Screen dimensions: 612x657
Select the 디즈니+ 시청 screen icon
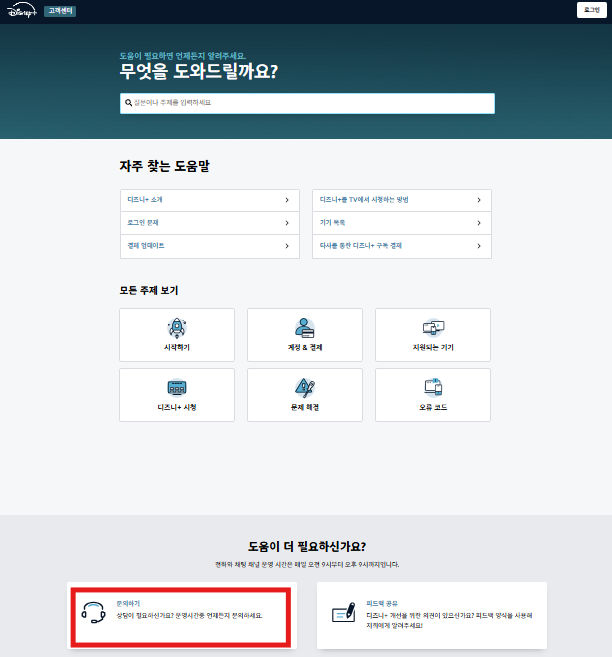point(177,388)
